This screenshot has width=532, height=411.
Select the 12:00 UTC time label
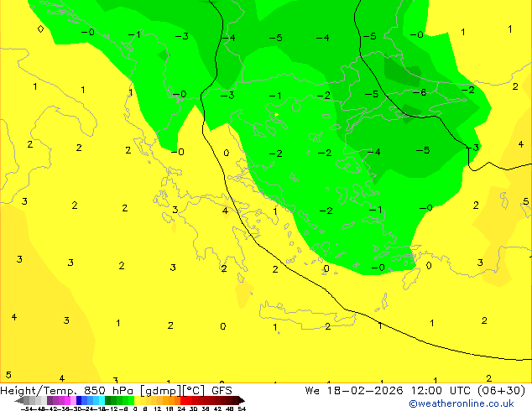tap(443, 391)
